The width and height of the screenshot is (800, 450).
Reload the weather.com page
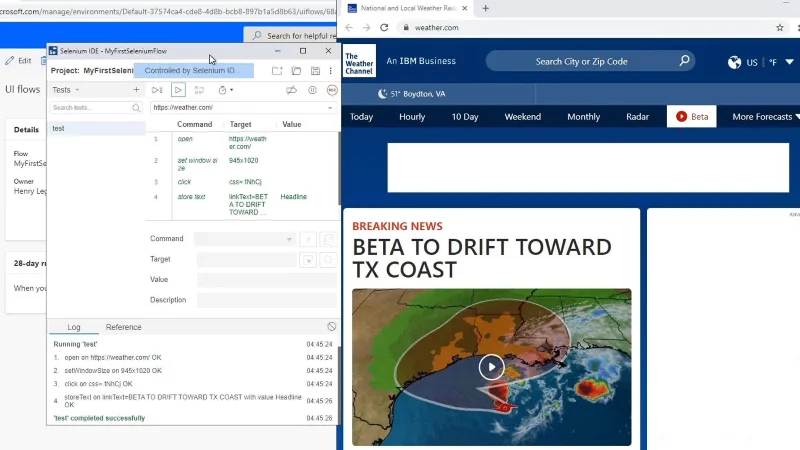384,28
